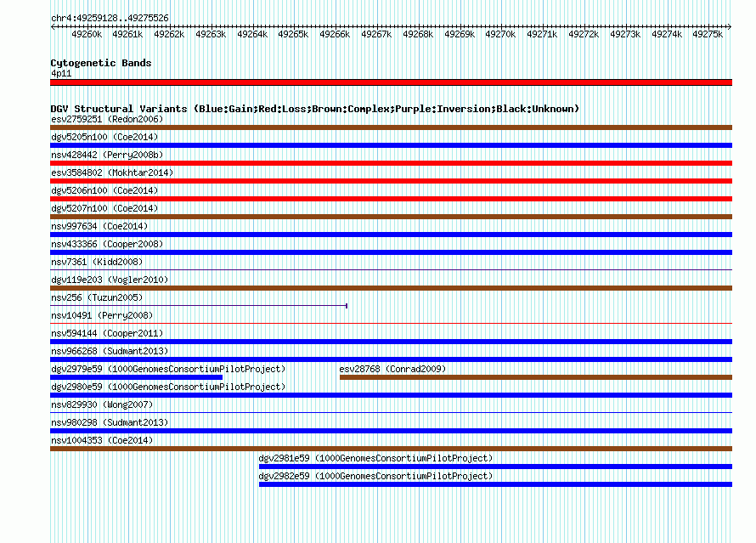This screenshot has height=543, width=756.
Task: Open dgv5206n100 (Coe2014) label
Action: pyautogui.click(x=104, y=190)
